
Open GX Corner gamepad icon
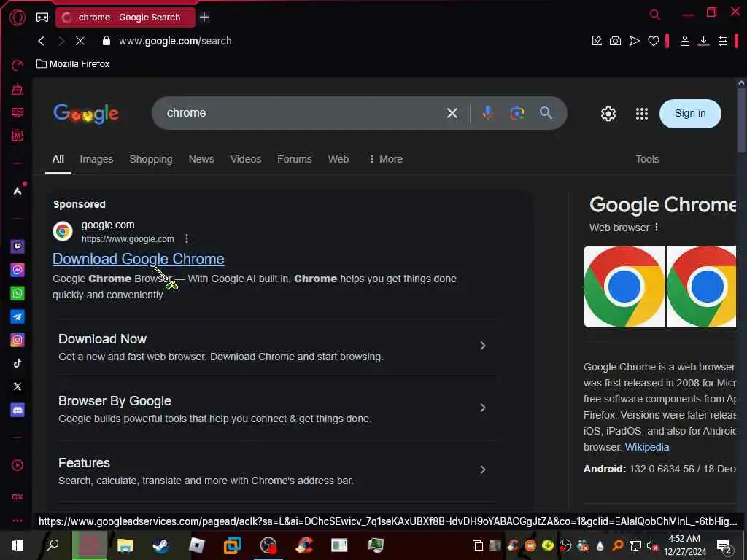pyautogui.click(x=42, y=17)
